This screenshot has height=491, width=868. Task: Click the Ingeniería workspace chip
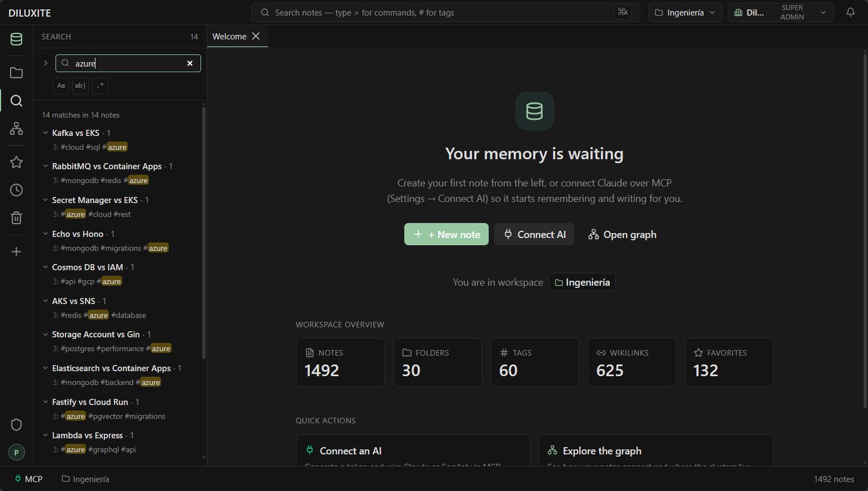[582, 282]
